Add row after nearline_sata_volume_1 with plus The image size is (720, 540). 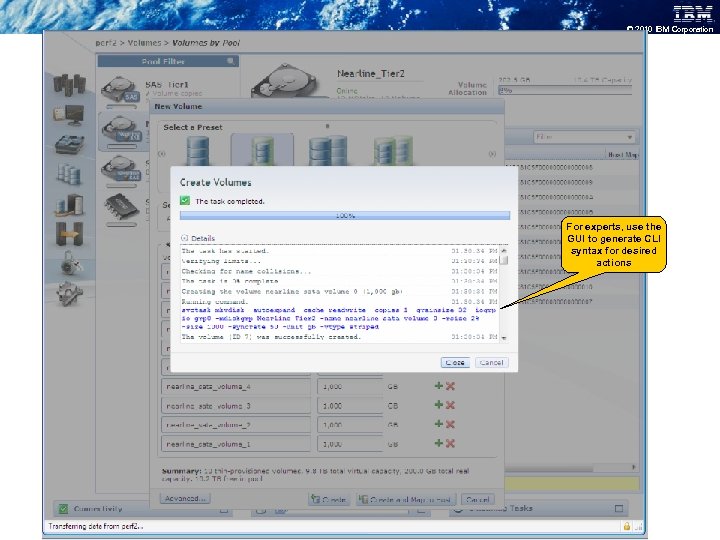[439, 443]
